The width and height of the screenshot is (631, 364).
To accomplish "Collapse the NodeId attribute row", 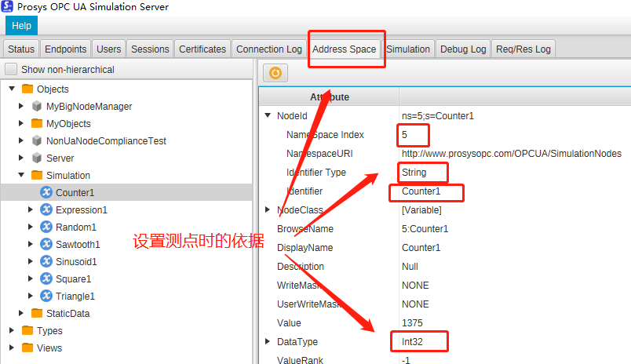I will click(x=268, y=115).
